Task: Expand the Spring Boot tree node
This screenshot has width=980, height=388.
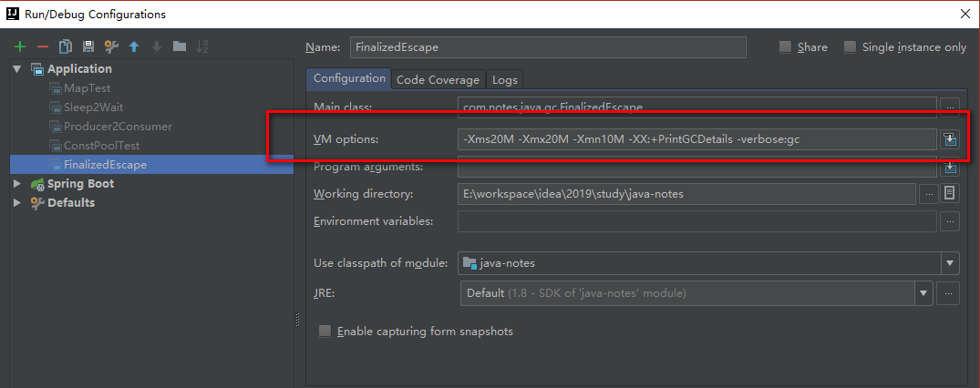Action: click(x=16, y=184)
